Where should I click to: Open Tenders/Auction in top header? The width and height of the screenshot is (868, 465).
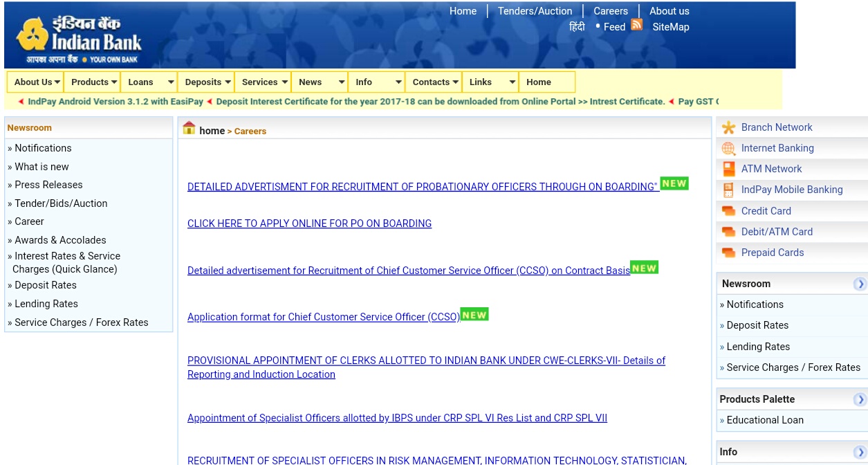point(535,11)
